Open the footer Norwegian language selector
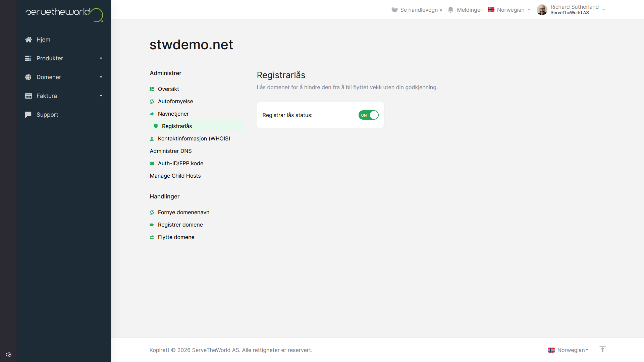644x362 pixels. [568, 350]
